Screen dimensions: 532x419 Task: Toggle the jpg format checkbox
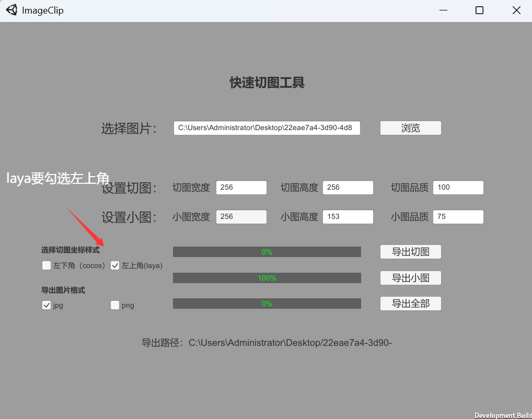click(x=47, y=305)
